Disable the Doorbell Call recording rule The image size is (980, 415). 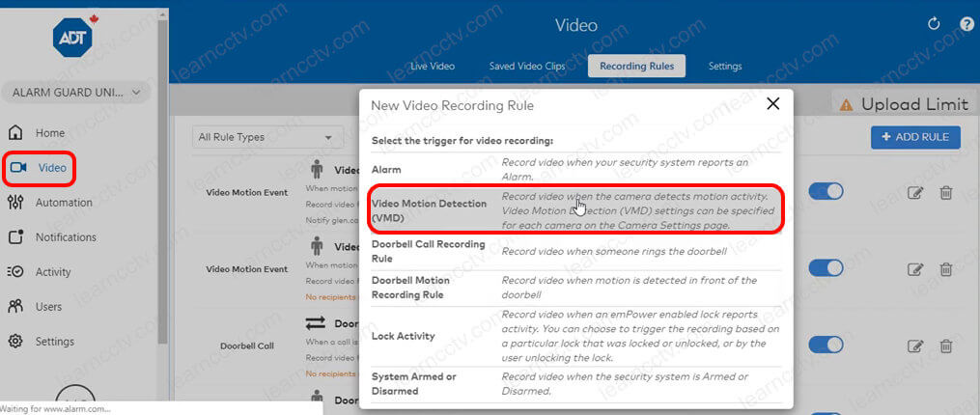point(826,345)
